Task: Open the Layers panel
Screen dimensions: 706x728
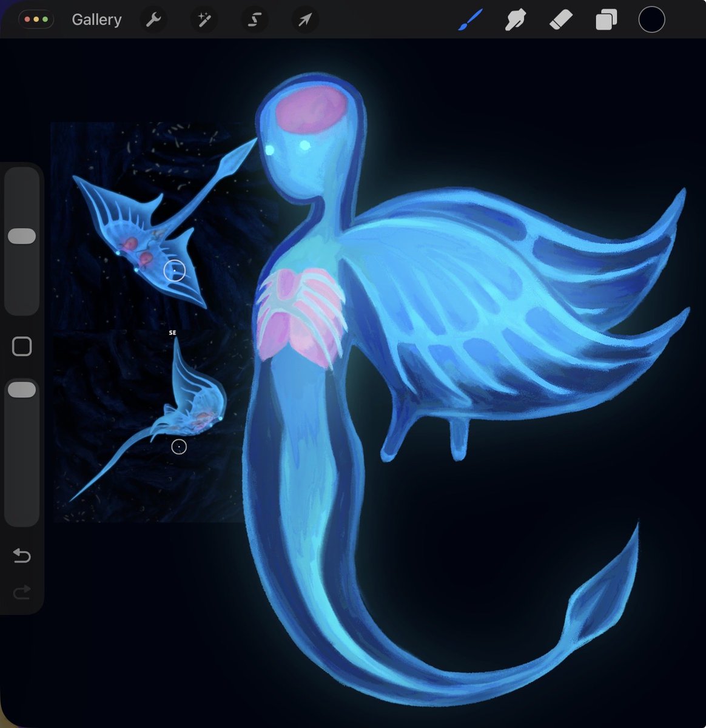Action: click(x=606, y=20)
